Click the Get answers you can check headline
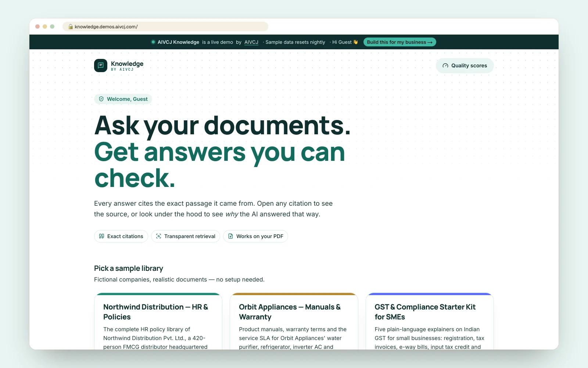 (x=220, y=165)
